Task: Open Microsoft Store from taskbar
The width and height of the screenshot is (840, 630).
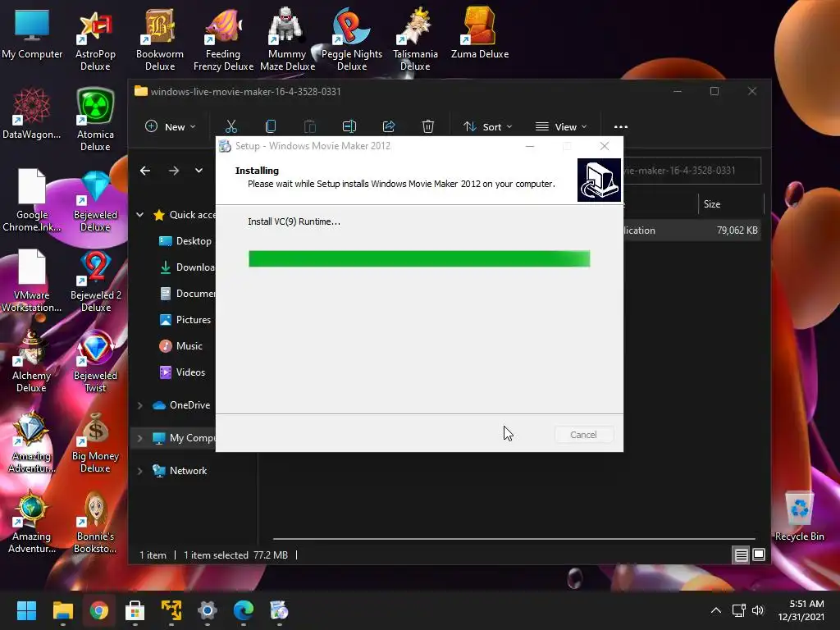Action: 135,610
